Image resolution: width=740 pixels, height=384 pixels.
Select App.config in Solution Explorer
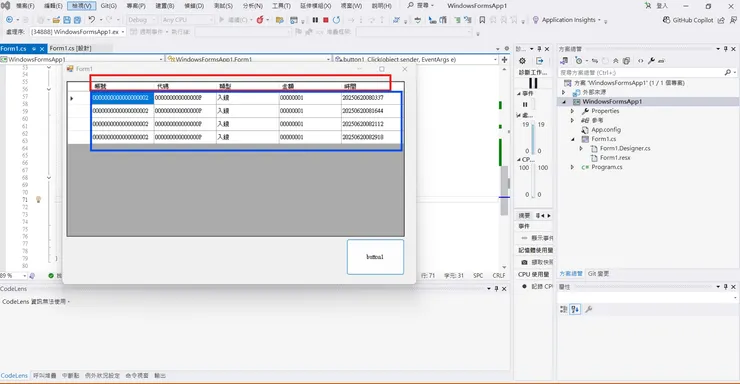tap(606, 130)
